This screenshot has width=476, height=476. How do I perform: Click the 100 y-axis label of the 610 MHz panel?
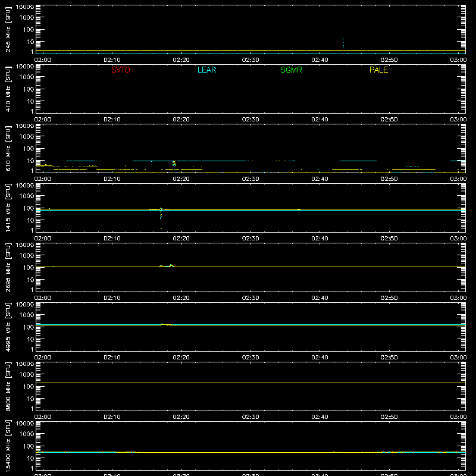tap(29, 149)
